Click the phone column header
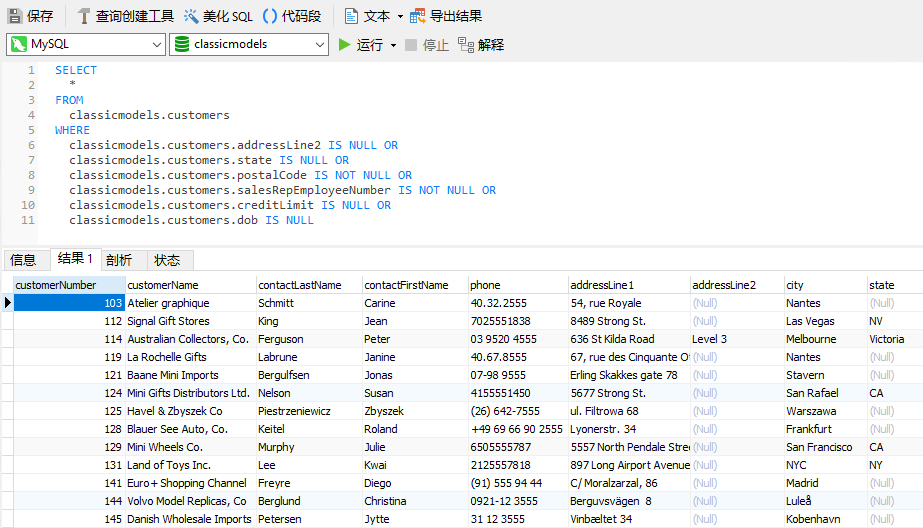Image resolution: width=923 pixels, height=528 pixels. point(518,285)
